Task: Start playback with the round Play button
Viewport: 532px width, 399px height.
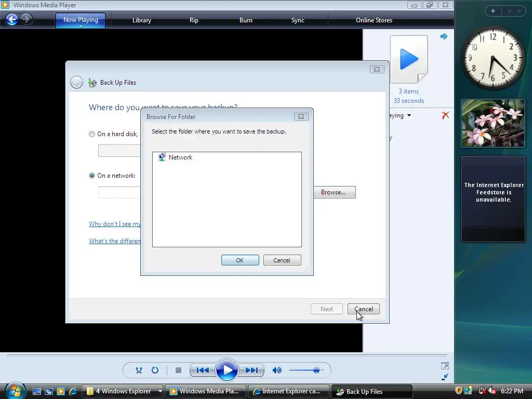Action: 227,370
